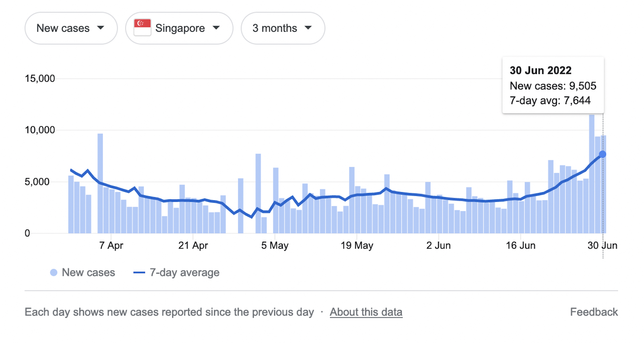Click the caret arrow next to 3 months
The image size is (644, 343).
[308, 28]
